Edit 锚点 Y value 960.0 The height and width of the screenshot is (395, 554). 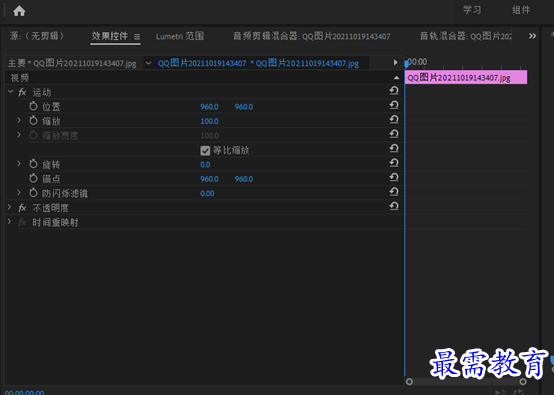(x=244, y=179)
